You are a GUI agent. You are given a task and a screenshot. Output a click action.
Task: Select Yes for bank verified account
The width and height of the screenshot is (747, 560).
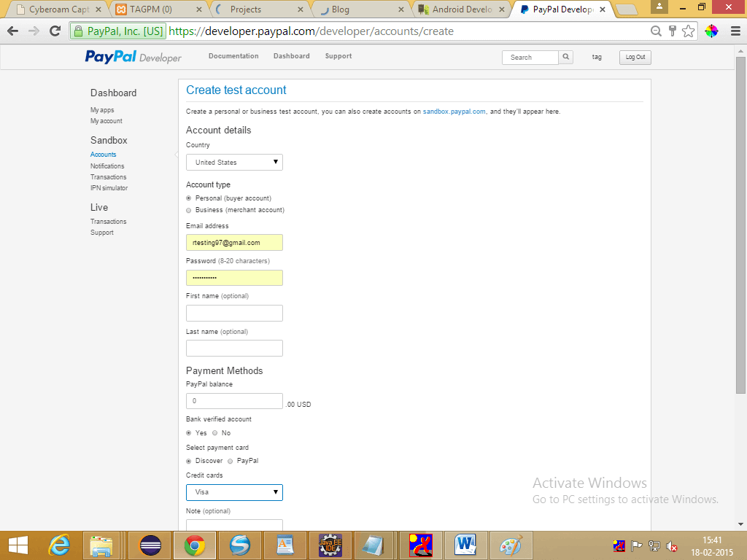pos(189,433)
